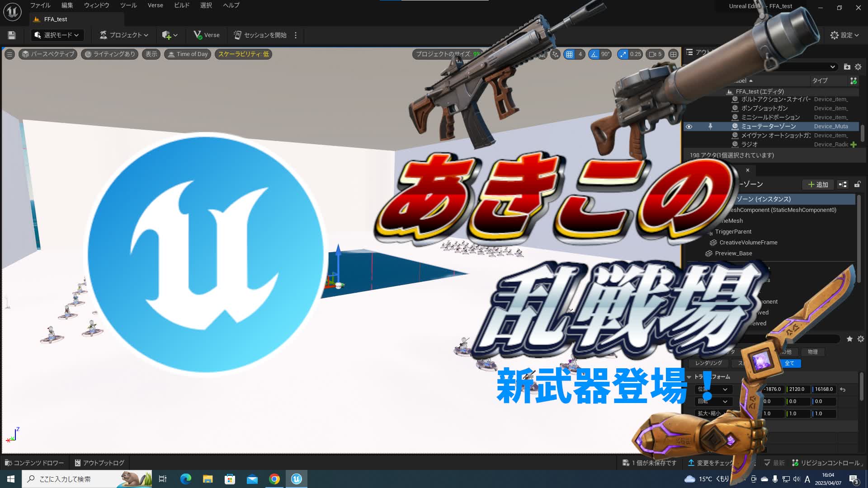
Task: Open the scale snap value 0.25 dropdown
Action: (x=636, y=54)
